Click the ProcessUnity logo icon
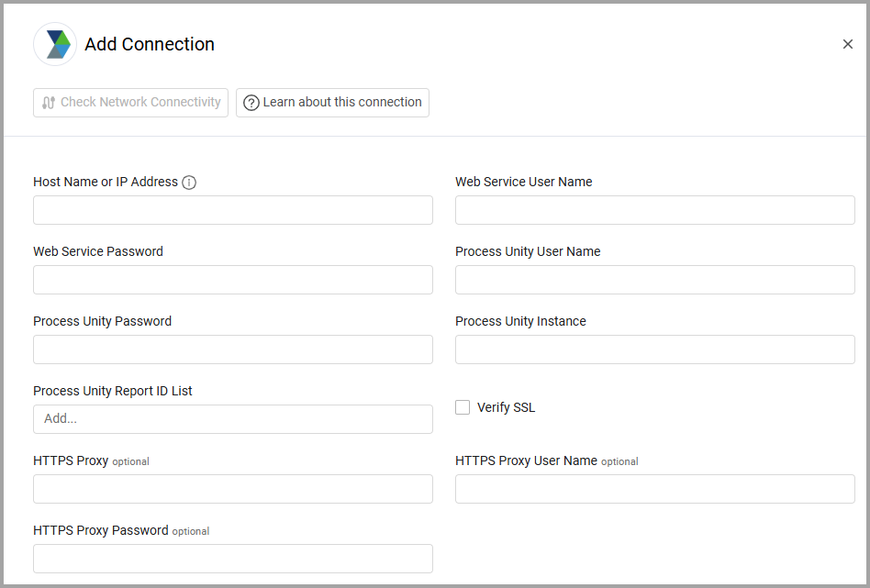 point(55,44)
